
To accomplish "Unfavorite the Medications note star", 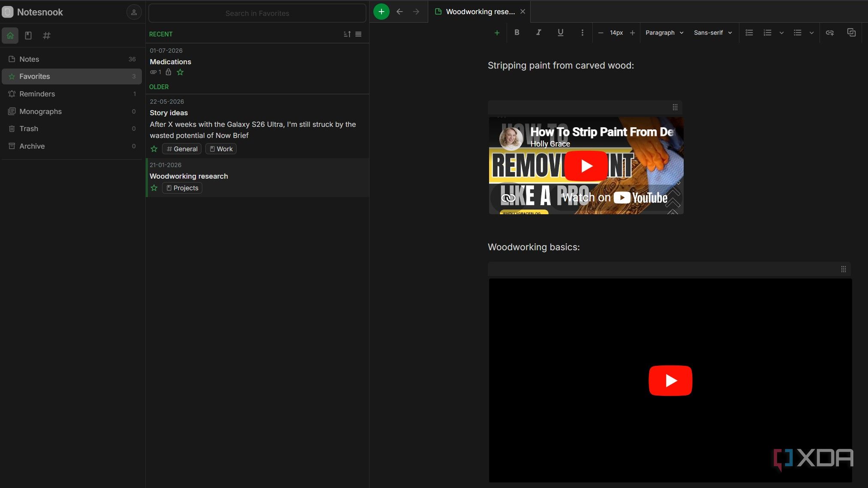I will coord(180,72).
